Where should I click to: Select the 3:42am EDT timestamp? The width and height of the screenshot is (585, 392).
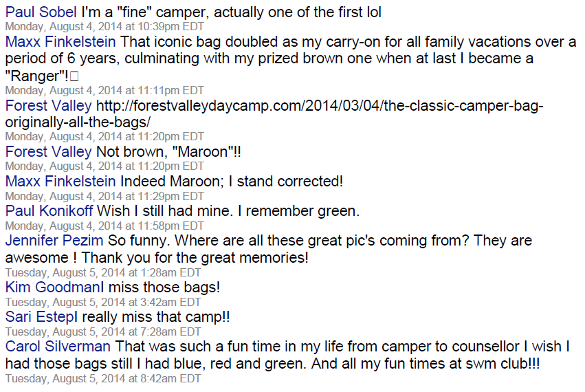103,302
